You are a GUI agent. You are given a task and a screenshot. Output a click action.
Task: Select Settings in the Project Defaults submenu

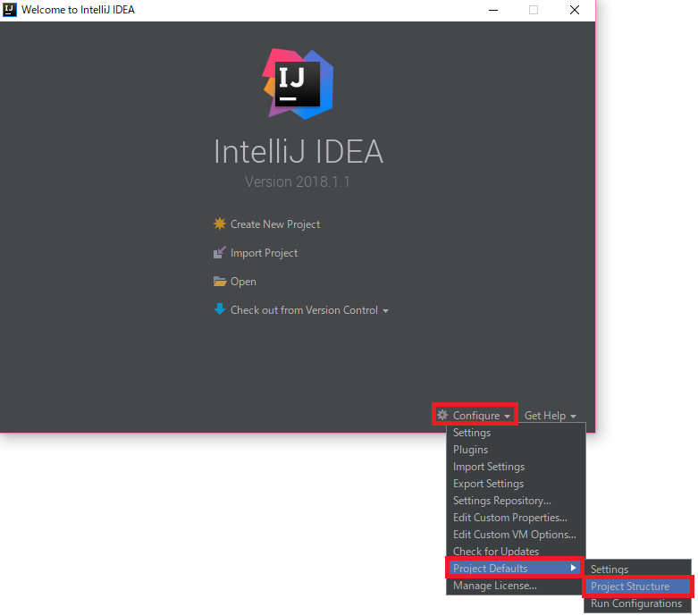pyautogui.click(x=637, y=570)
